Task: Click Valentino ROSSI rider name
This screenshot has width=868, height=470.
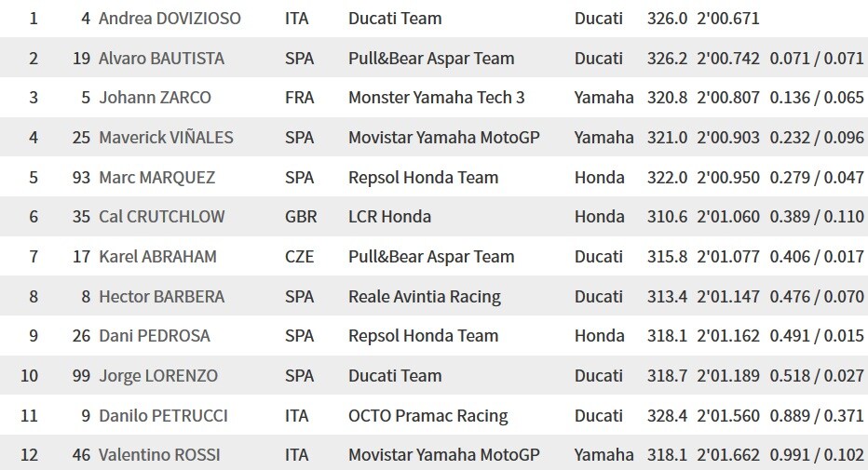Action: tap(159, 454)
